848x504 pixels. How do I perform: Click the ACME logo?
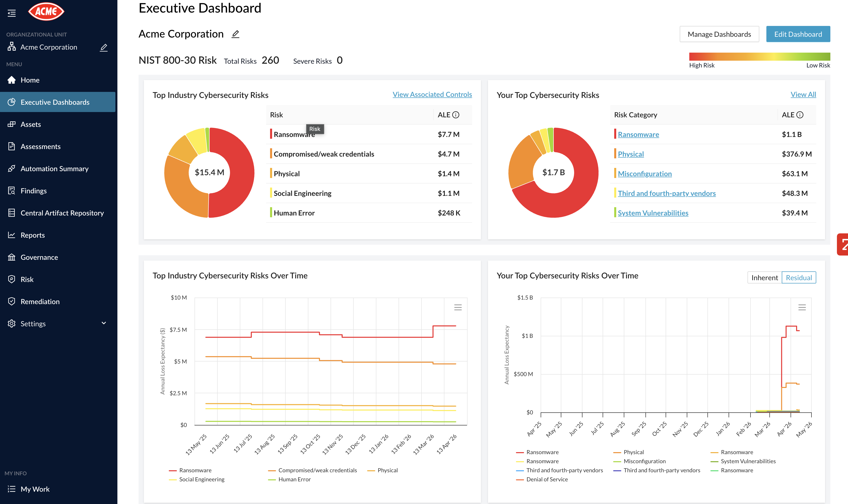pos(46,12)
